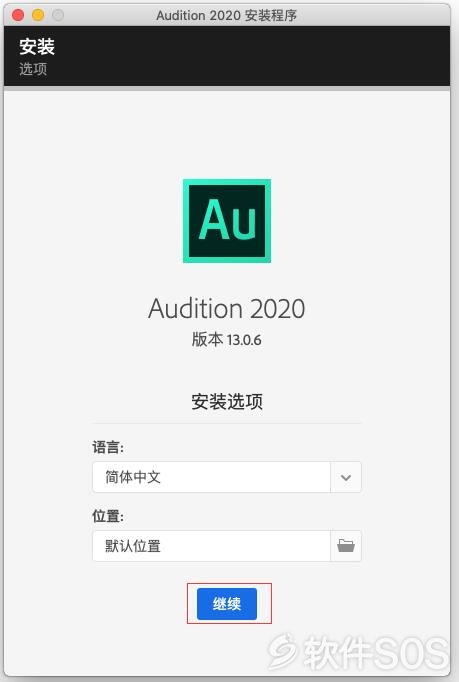Click the 安装 header title

(x=37, y=47)
